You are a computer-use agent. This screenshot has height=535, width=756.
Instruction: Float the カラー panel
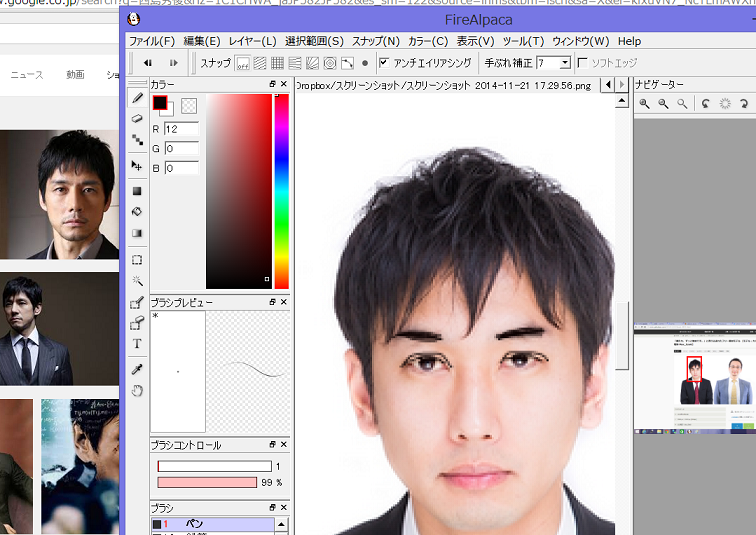pos(272,84)
